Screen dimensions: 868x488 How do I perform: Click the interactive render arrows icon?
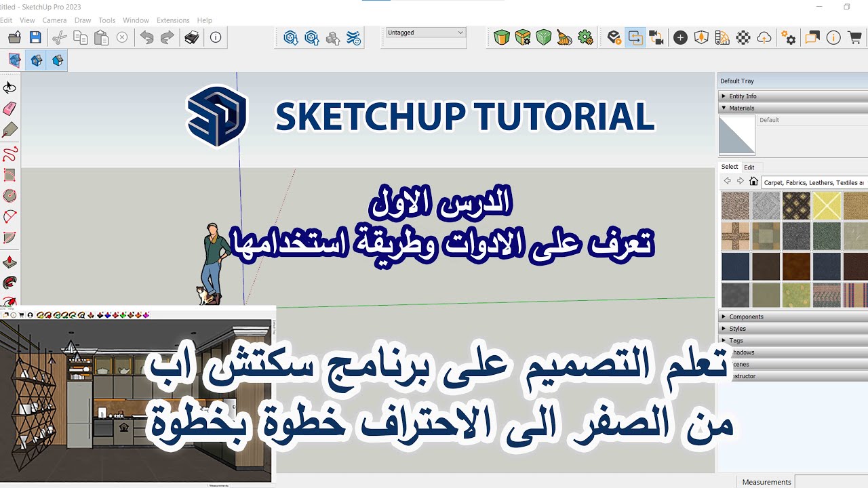coord(635,38)
